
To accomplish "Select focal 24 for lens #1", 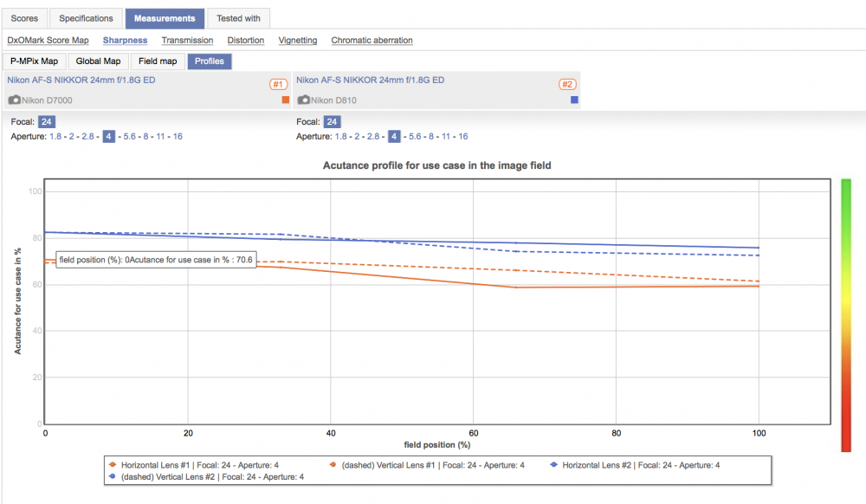I will 47,122.
